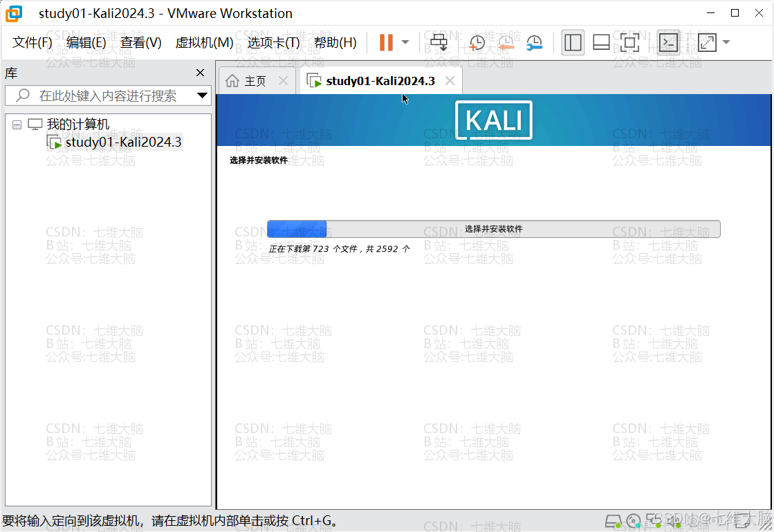Minimize the VMware Workstation window
Screen dimensions: 774x532
coord(711,13)
